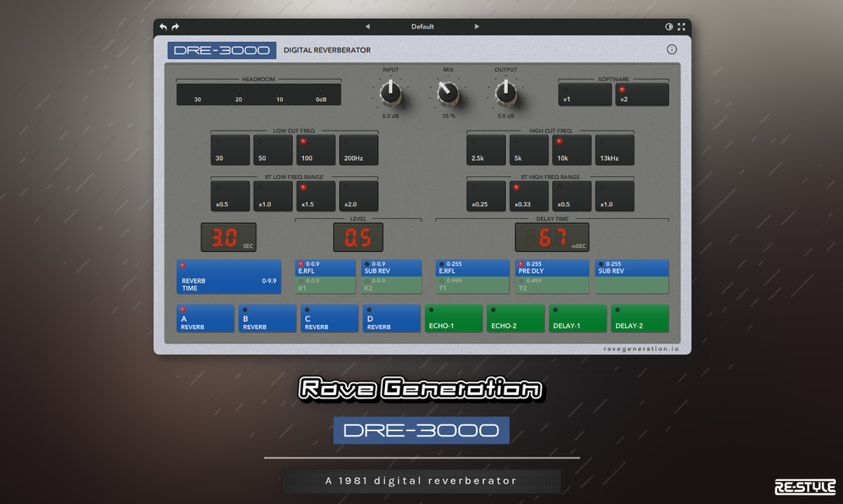The image size is (843, 504).
Task: Click the OUTPUT knob
Action: tap(506, 92)
